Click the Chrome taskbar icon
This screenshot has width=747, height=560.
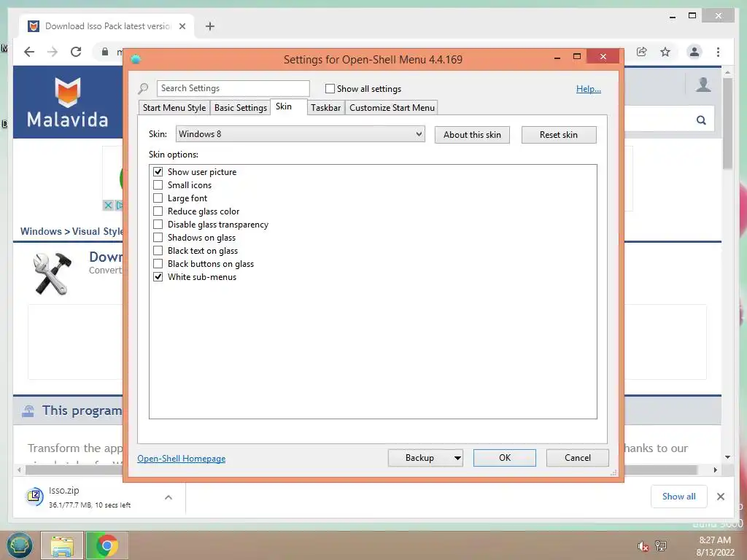(x=107, y=545)
